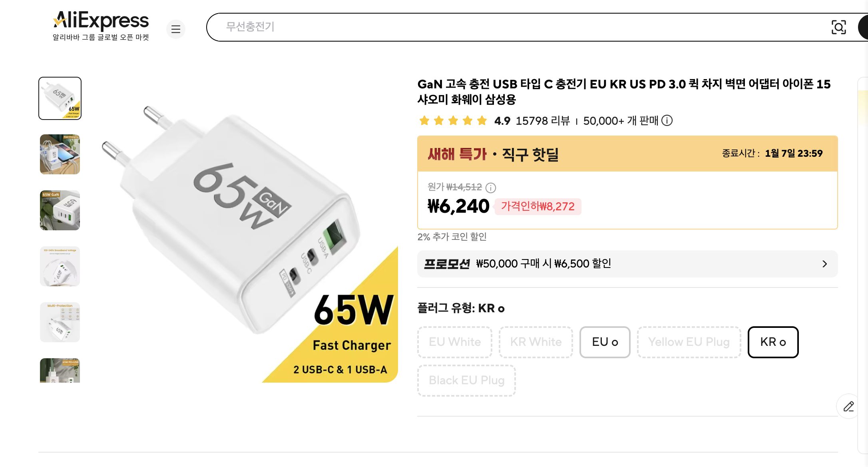Screen dimensions: 868x467
Task: Click the camera image-search icon in the search bar
Action: tap(839, 27)
